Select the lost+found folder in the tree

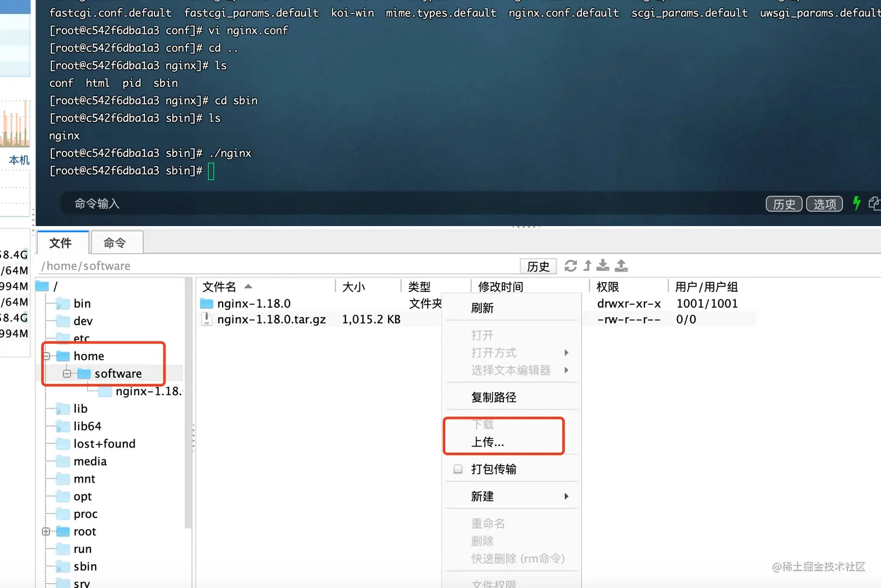104,443
